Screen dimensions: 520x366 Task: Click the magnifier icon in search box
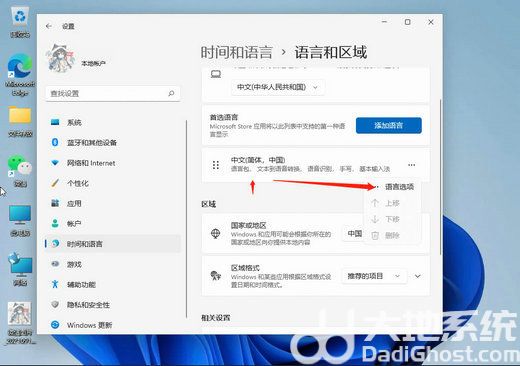coord(171,93)
